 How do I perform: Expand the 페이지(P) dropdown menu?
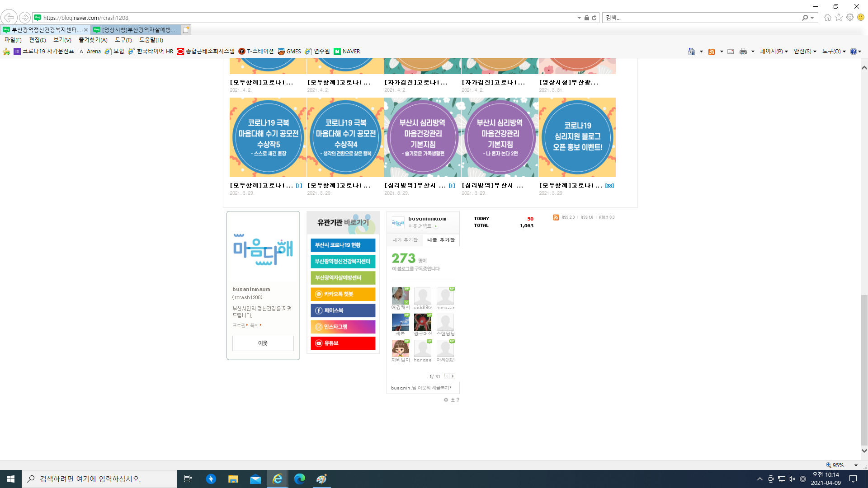tap(774, 52)
